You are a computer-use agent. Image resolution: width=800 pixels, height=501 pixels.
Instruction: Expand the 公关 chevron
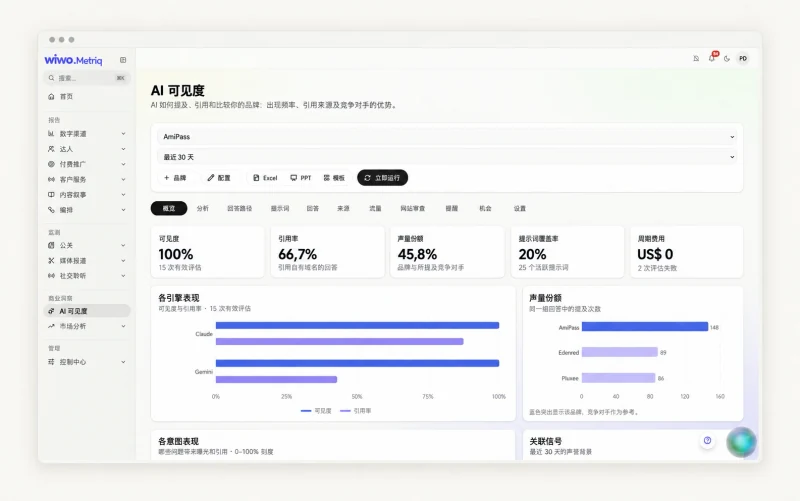coord(123,245)
